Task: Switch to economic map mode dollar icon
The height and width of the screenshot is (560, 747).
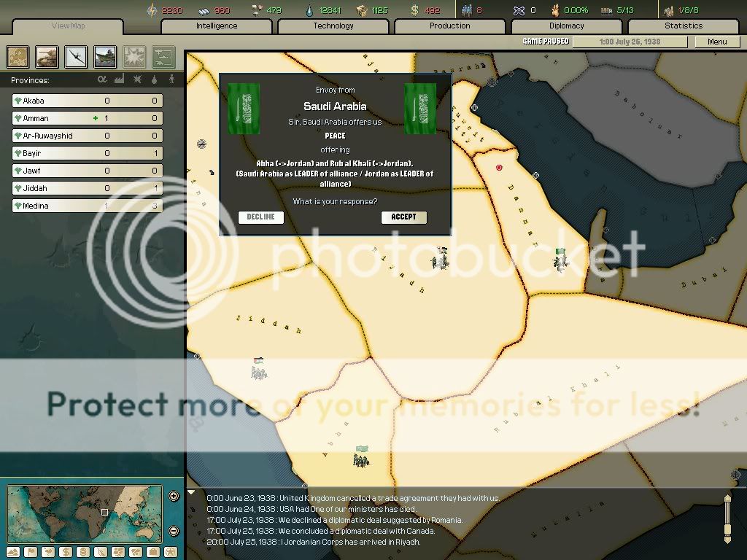Action: click(66, 552)
